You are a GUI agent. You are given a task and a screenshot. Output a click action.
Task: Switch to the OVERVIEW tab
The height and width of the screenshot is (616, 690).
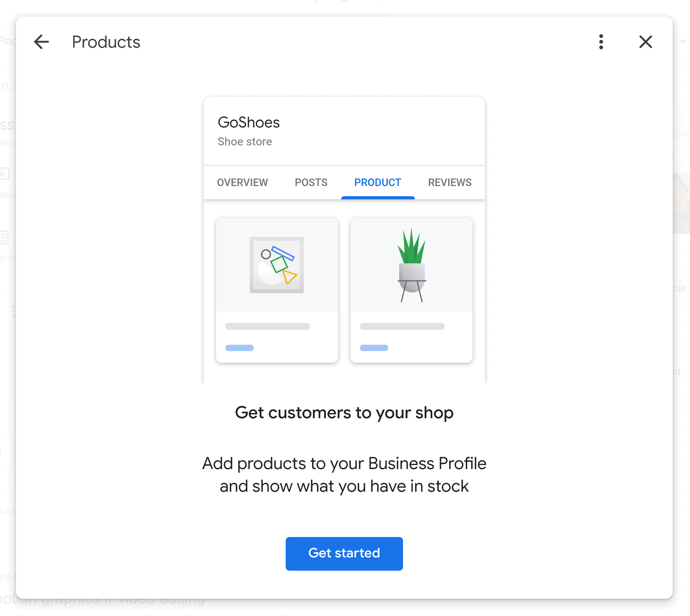[242, 182]
